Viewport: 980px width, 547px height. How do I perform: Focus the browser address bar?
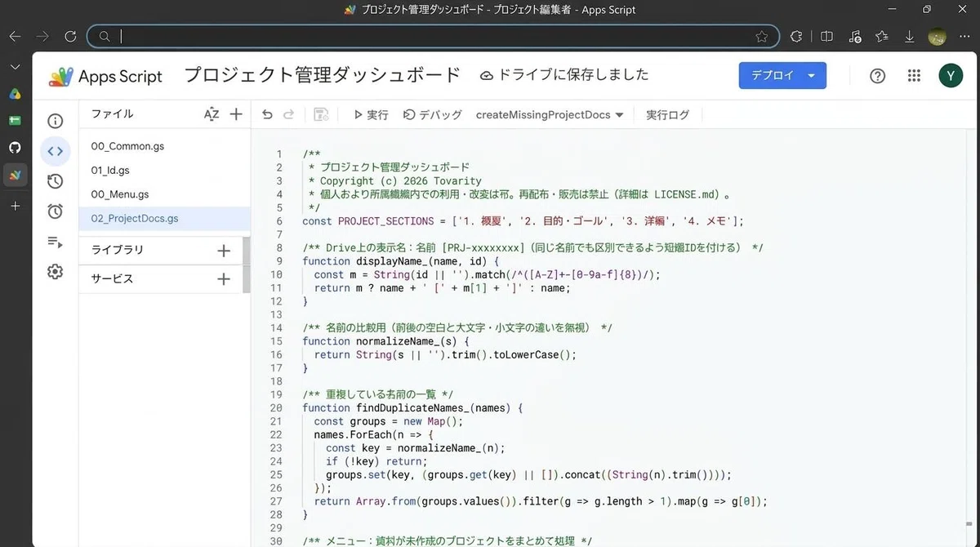coord(433,36)
